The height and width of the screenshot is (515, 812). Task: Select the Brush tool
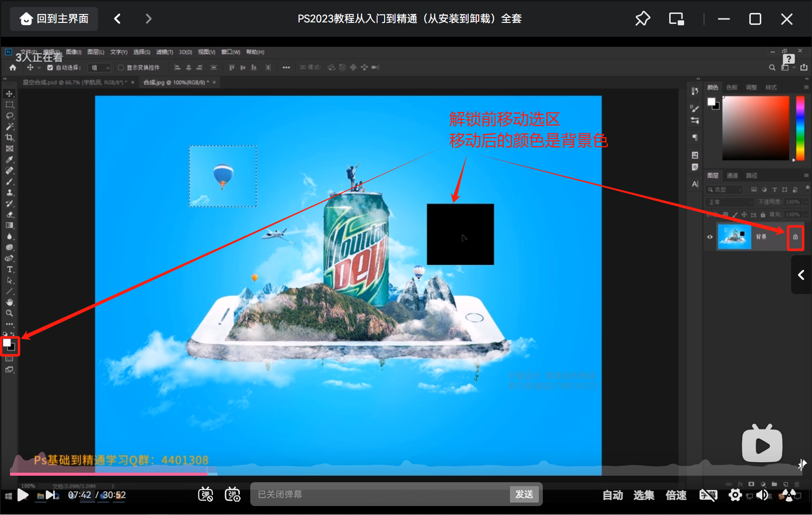click(9, 182)
